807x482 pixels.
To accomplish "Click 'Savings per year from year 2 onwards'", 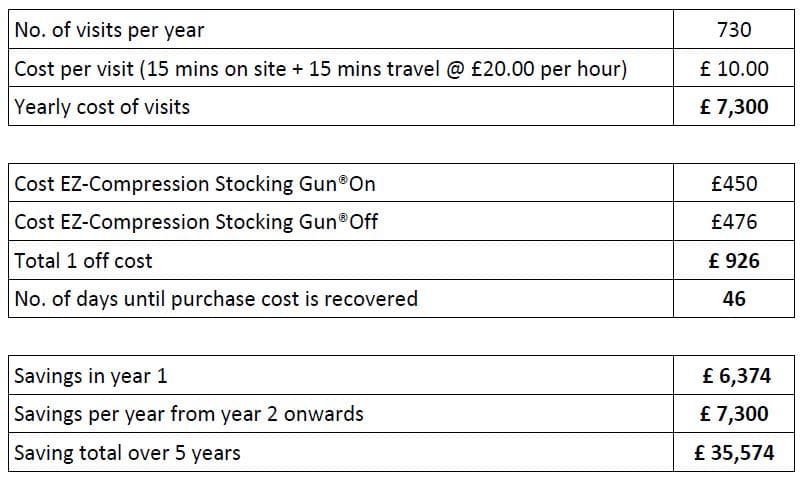I will [189, 414].
